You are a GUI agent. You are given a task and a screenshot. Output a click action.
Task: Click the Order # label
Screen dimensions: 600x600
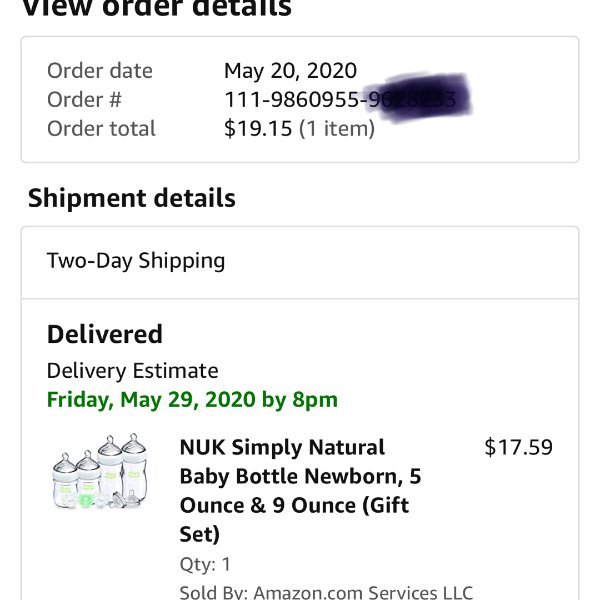click(84, 99)
